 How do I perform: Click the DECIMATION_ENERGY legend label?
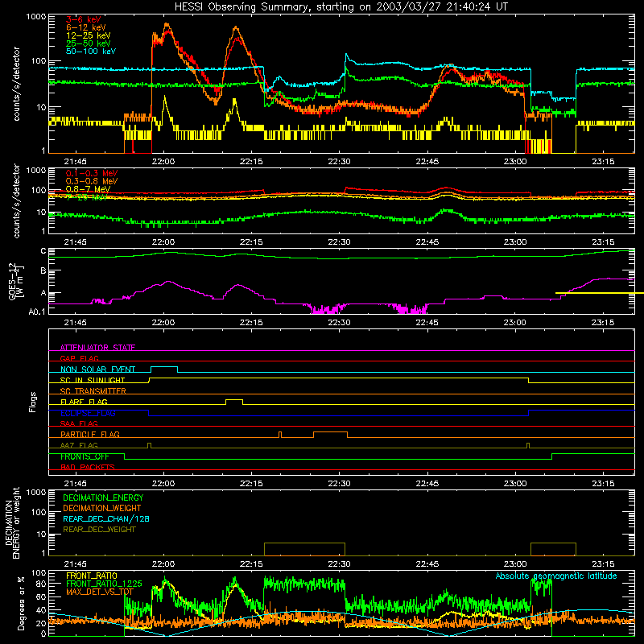click(103, 497)
